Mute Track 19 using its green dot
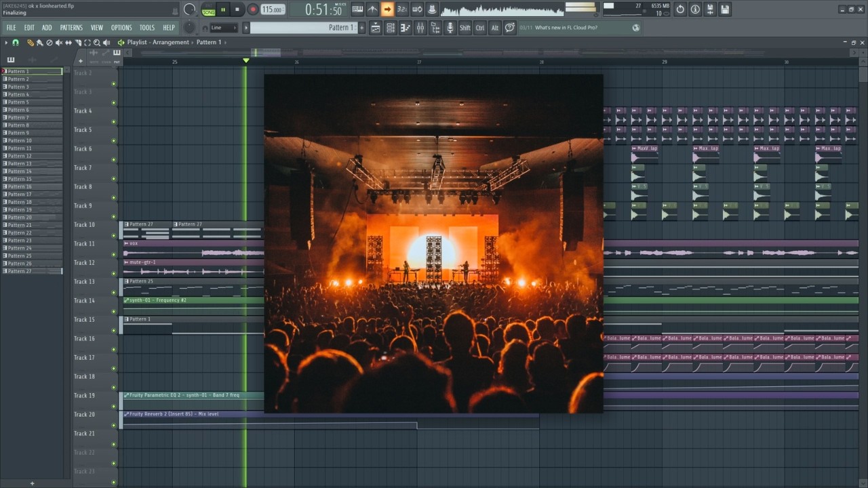 [x=113, y=407]
